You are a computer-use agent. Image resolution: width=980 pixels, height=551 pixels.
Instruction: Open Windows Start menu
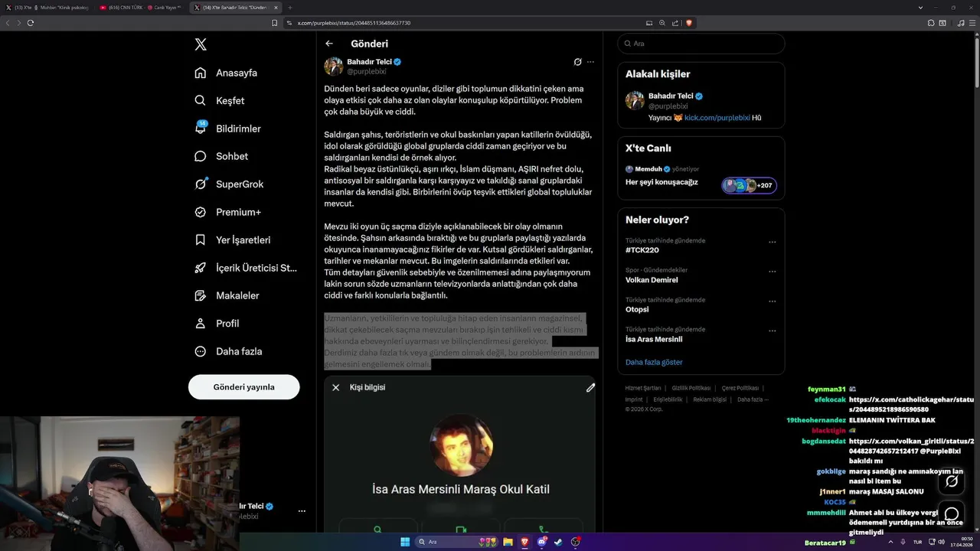coord(405,542)
